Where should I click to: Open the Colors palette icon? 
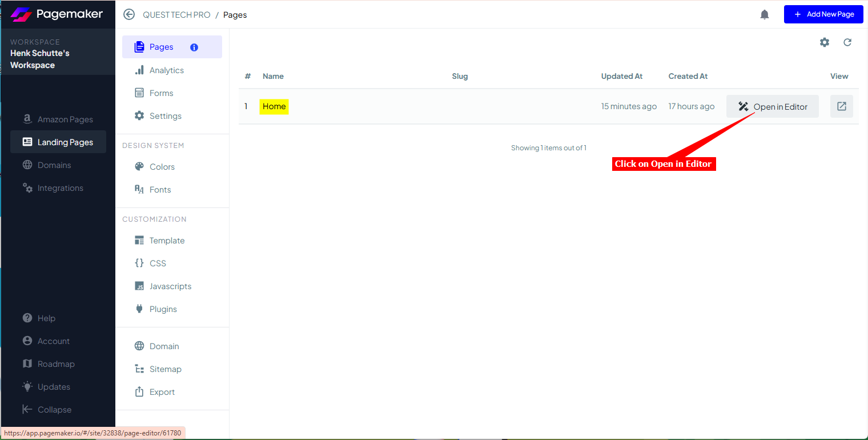pos(139,167)
